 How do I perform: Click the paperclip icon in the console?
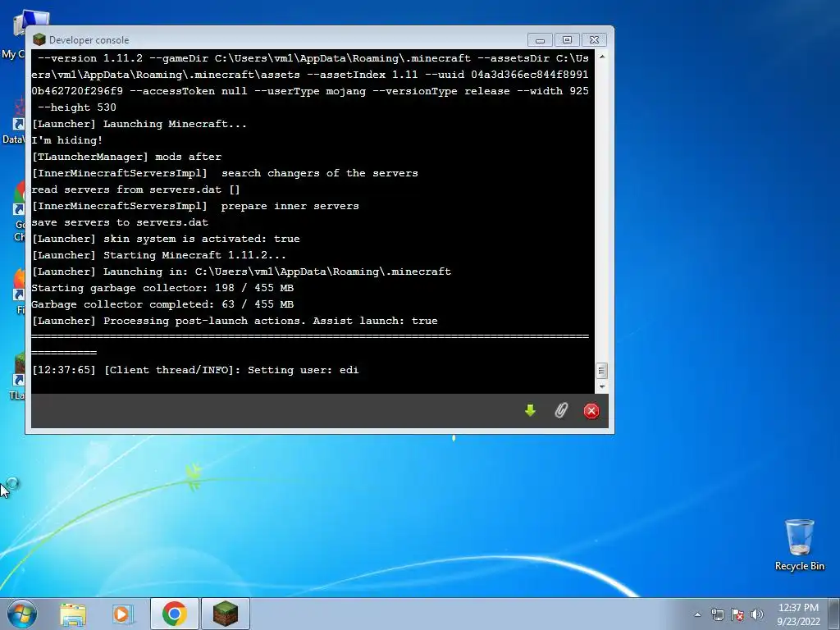click(x=561, y=411)
